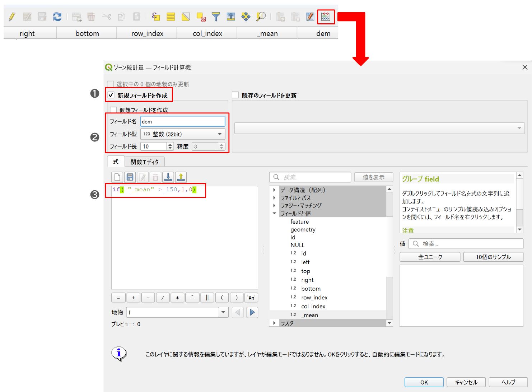Increase フィールド長 with spinner up arrow

[x=170, y=144]
